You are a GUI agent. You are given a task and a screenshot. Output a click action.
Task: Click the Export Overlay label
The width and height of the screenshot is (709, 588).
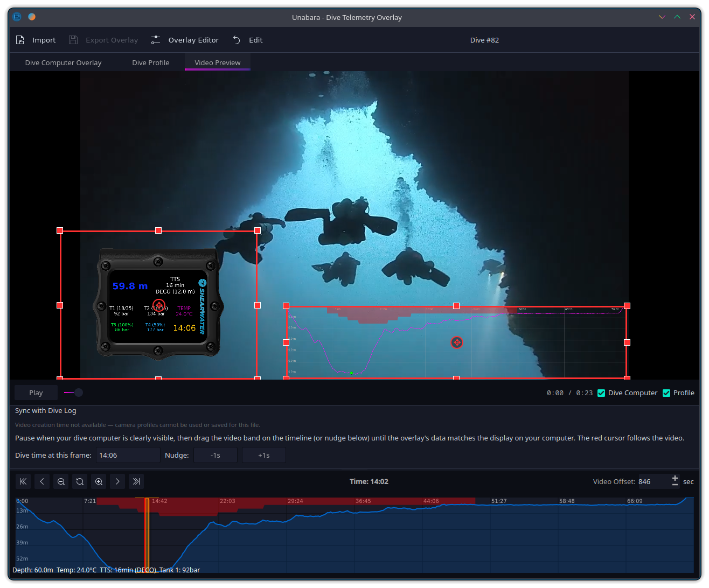[x=112, y=40]
